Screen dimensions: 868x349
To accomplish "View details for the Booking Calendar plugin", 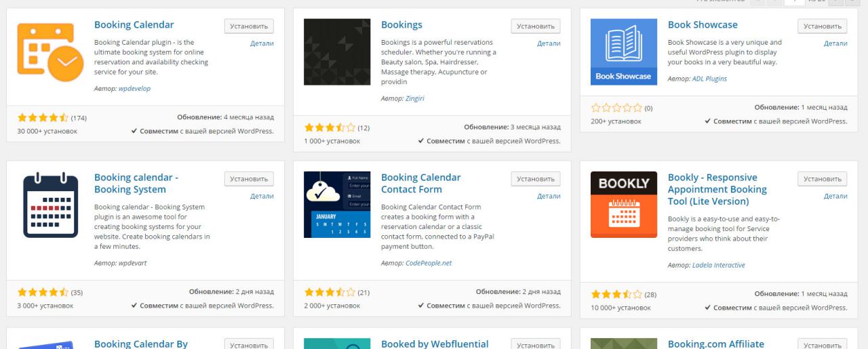I will coord(262,43).
